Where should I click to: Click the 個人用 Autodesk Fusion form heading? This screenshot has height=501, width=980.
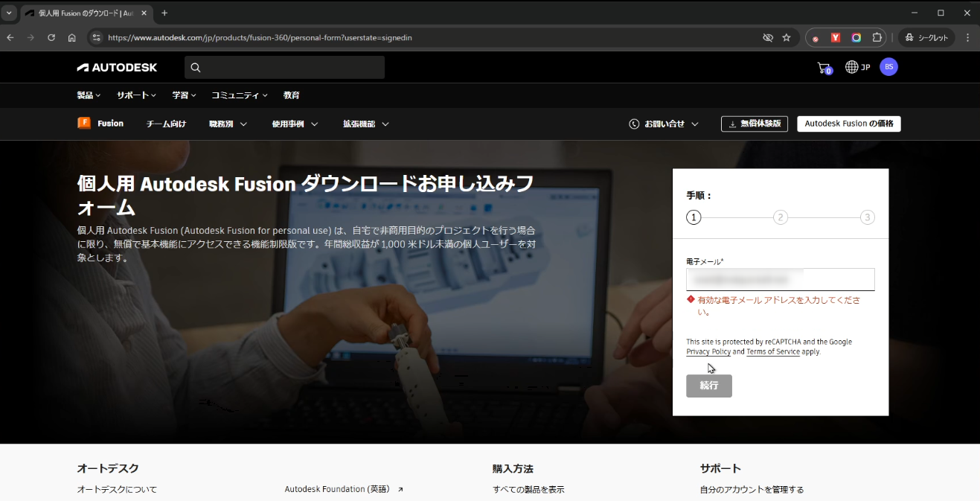pos(305,195)
